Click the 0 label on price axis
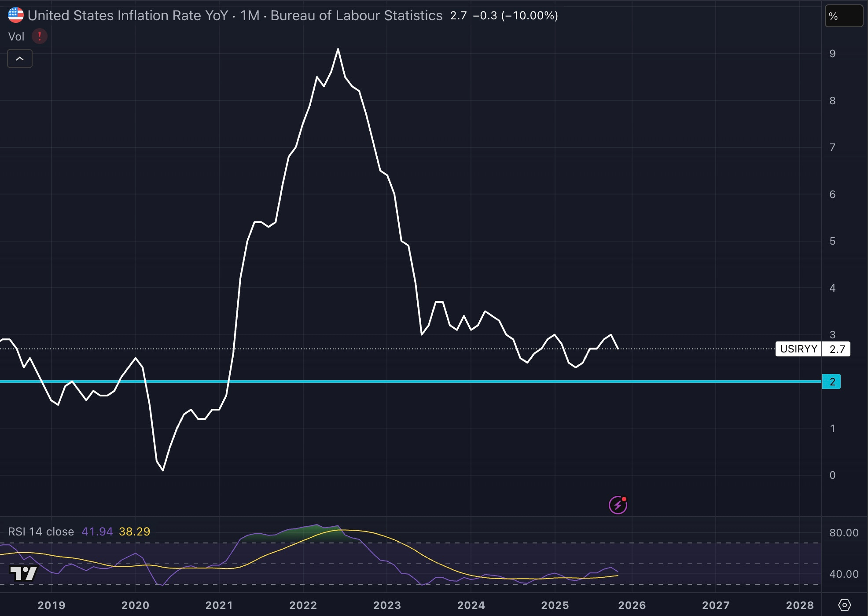The width and height of the screenshot is (868, 616). point(832,475)
